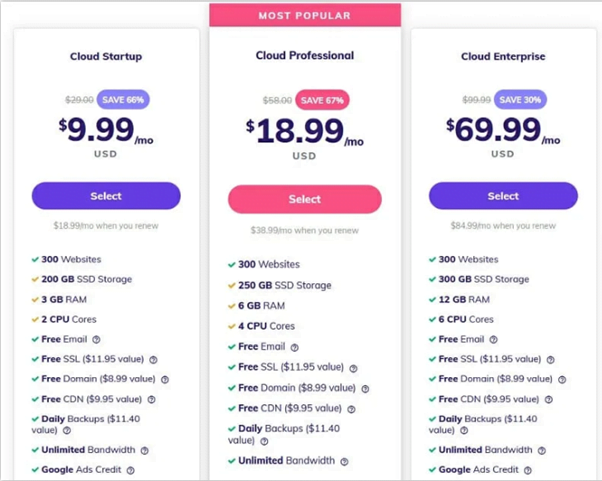Select the Cloud Professional plan
This screenshot has width=602, height=481.
pos(305,199)
